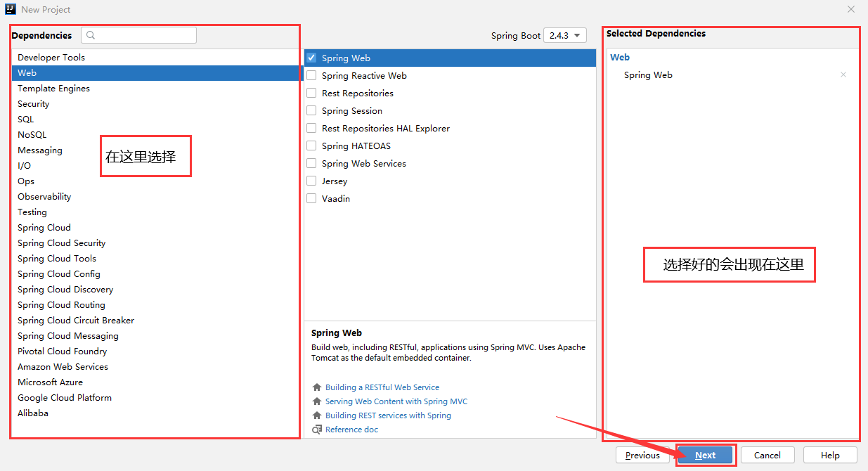Viewport: 868px width, 471px height.
Task: Select Spring Cloud Circuit Breaker category
Action: point(156,321)
